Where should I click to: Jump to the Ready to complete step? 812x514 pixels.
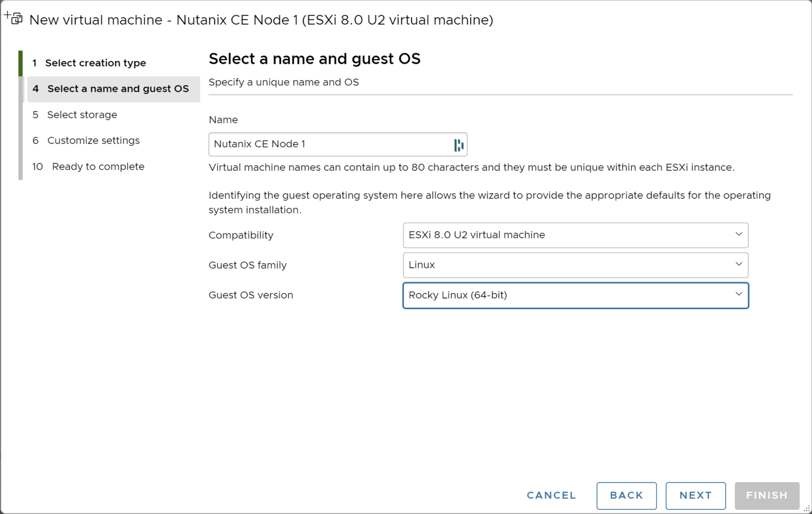(98, 166)
